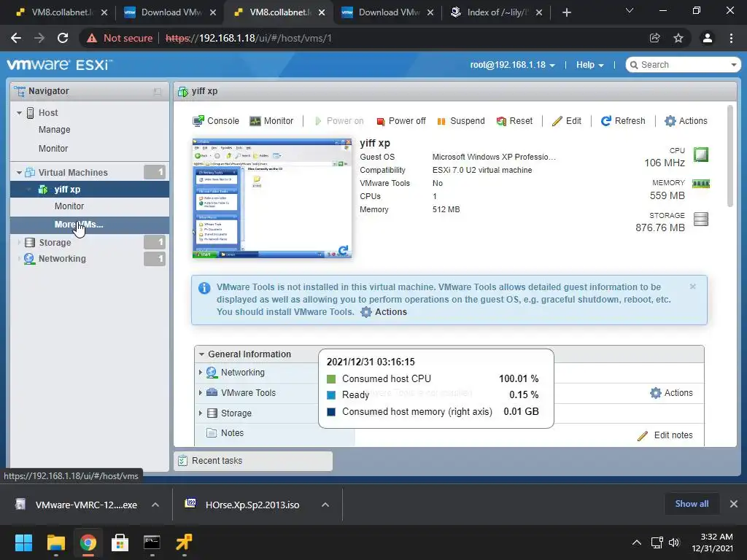Click the CPU usage chip icon
This screenshot has height=560, width=747.
click(701, 155)
